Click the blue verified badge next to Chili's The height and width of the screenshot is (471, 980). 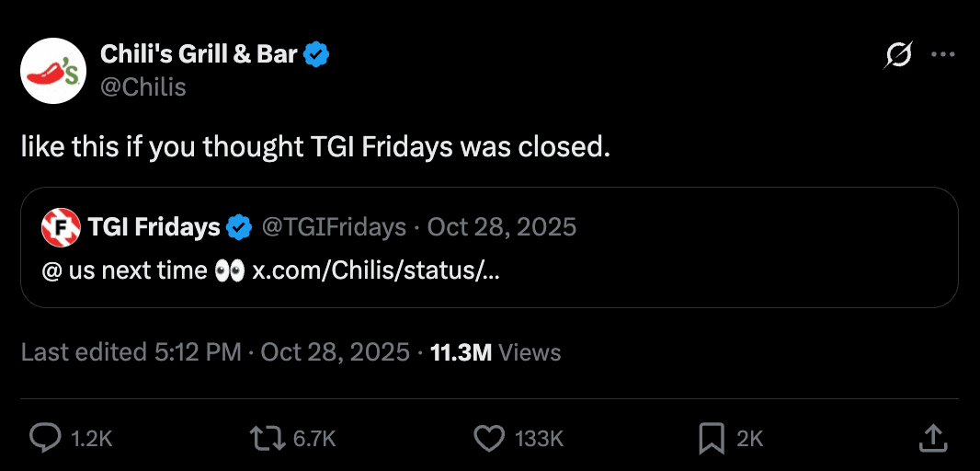317,55
